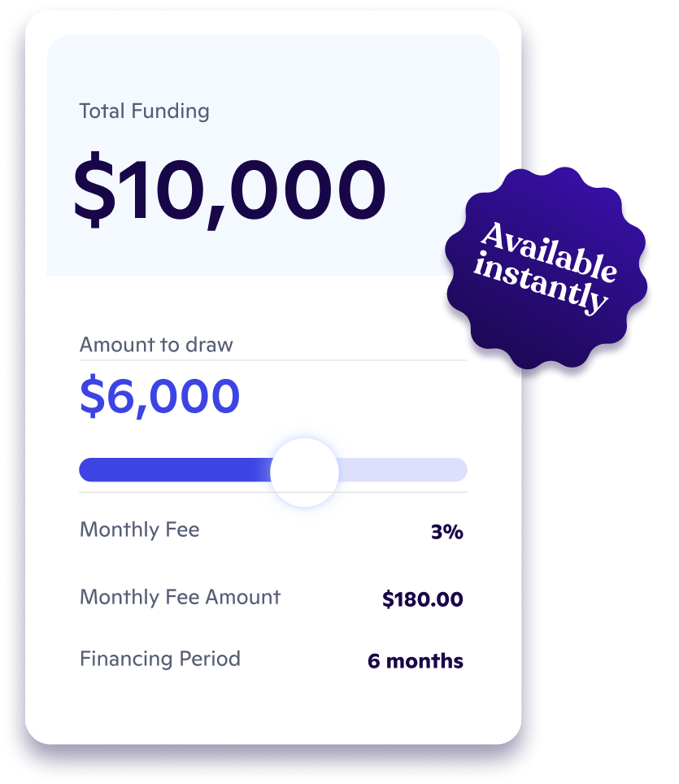Select the Amount to draw label
This screenshot has width=679, height=784.
[x=156, y=345]
